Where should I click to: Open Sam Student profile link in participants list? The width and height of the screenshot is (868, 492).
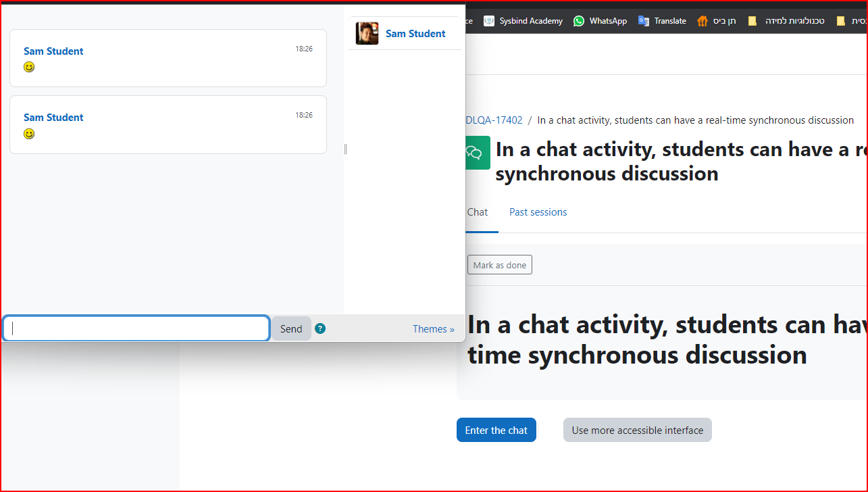[415, 33]
